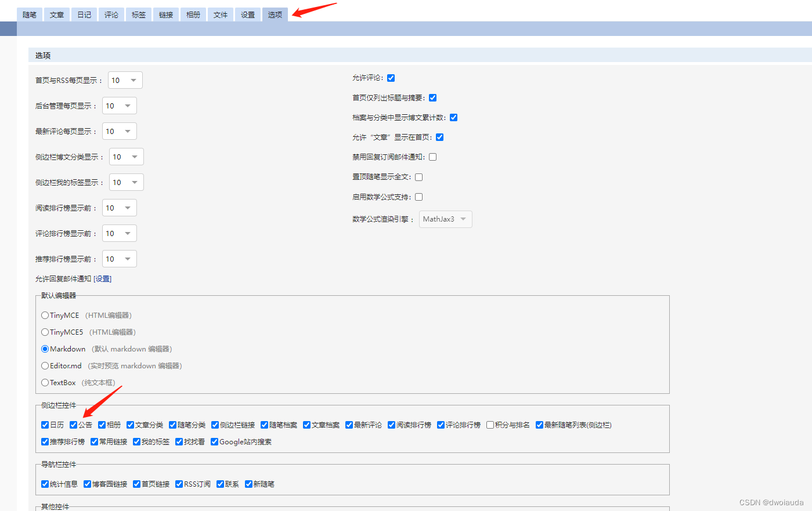The height and width of the screenshot is (511, 812).
Task: Switch to the 设置 tab
Action: pyautogui.click(x=248, y=15)
